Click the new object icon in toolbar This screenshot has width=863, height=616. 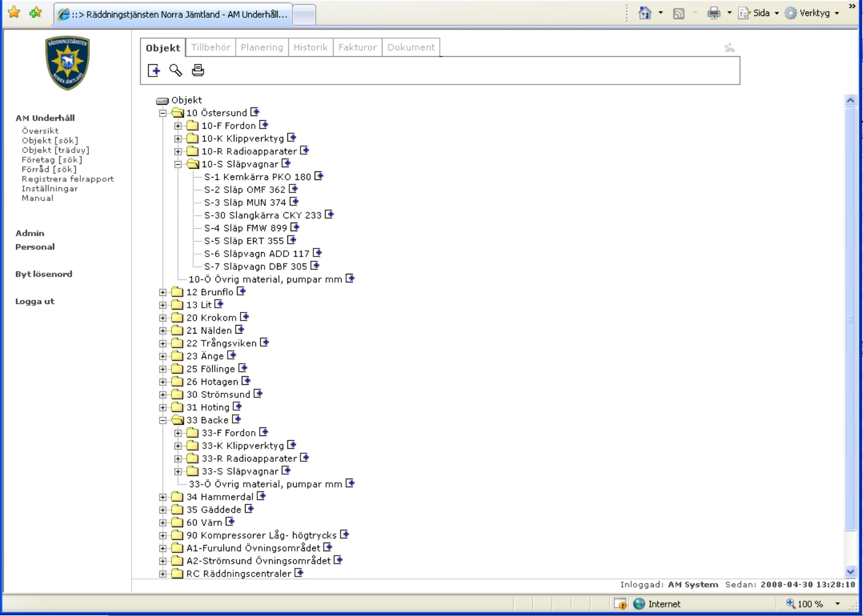[x=154, y=71]
